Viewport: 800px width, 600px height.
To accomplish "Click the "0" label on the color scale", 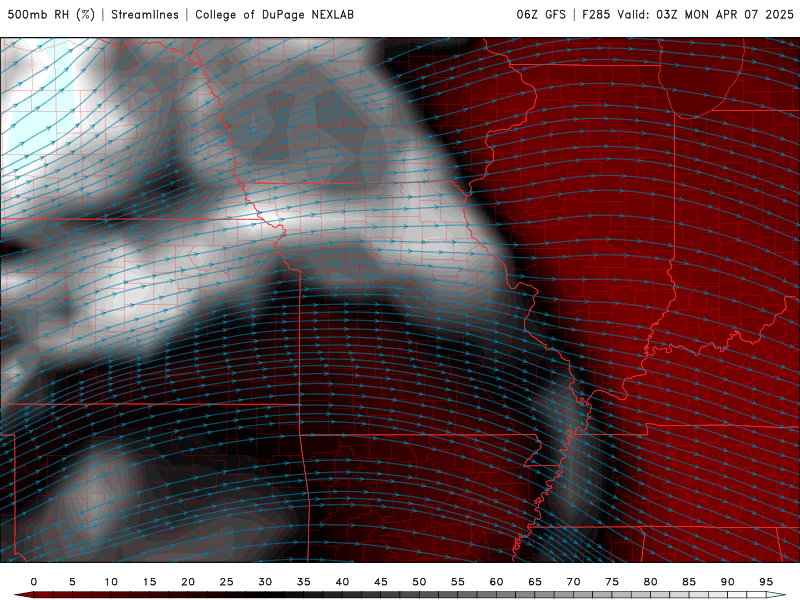I will click(34, 582).
